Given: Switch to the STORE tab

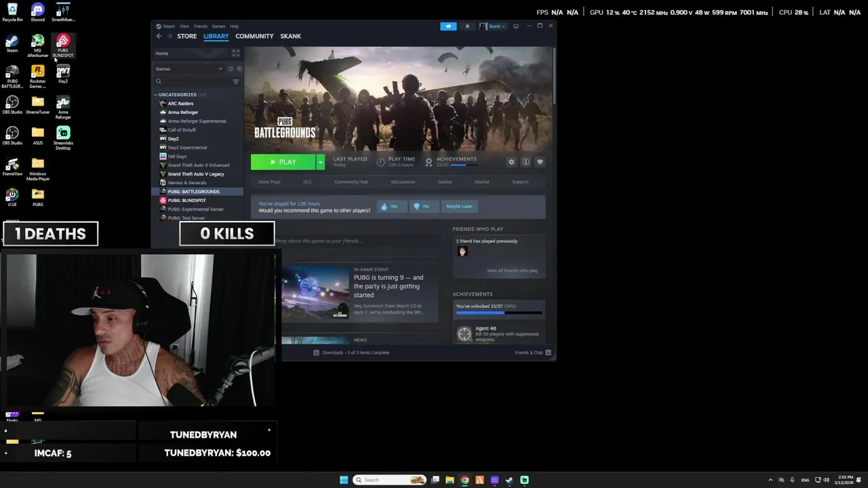Looking at the screenshot, I should click(x=186, y=36).
